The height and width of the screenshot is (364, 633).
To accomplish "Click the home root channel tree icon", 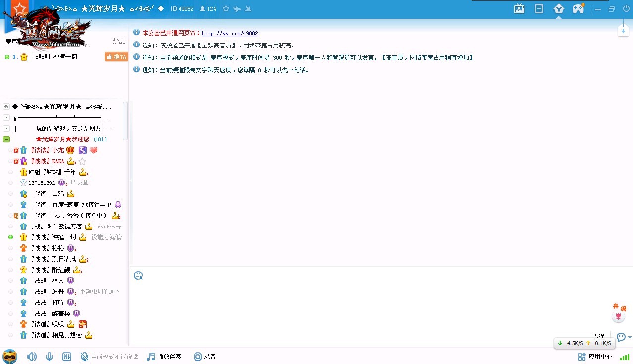I will coord(6,107).
